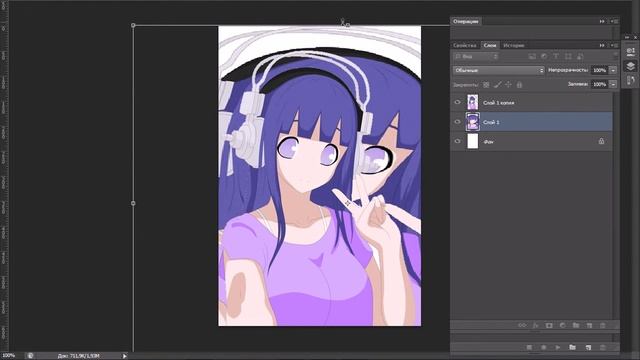Viewport: 640px width, 360px height.
Task: Click the top icon in collapsed dock
Action: tap(630, 51)
